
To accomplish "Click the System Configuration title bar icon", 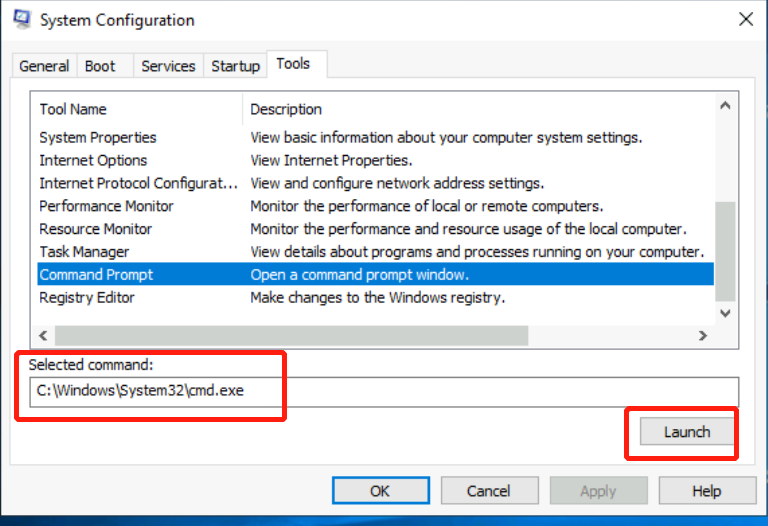I will [21, 19].
